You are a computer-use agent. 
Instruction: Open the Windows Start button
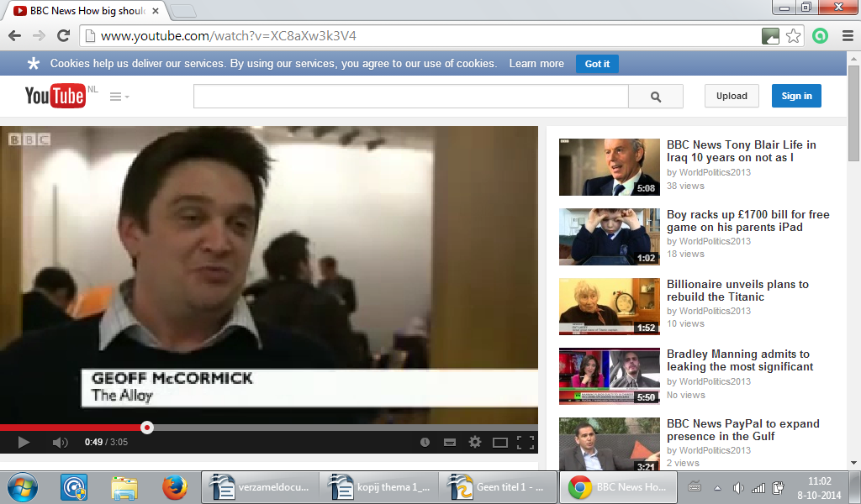[x=23, y=487]
